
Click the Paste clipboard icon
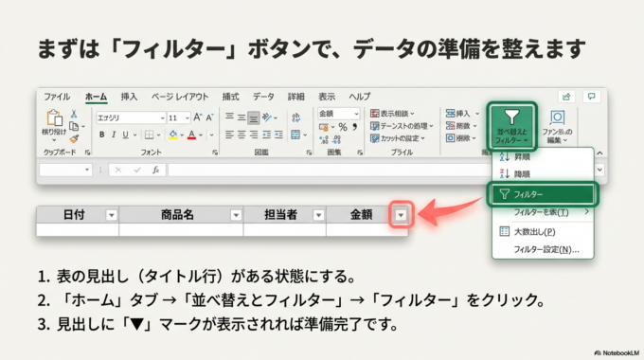pyautogui.click(x=54, y=117)
